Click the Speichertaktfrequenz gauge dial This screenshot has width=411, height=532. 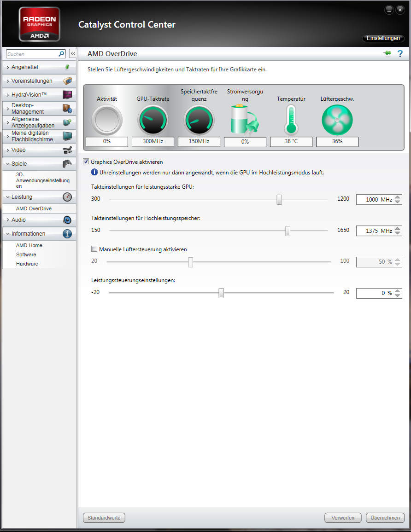(x=199, y=120)
